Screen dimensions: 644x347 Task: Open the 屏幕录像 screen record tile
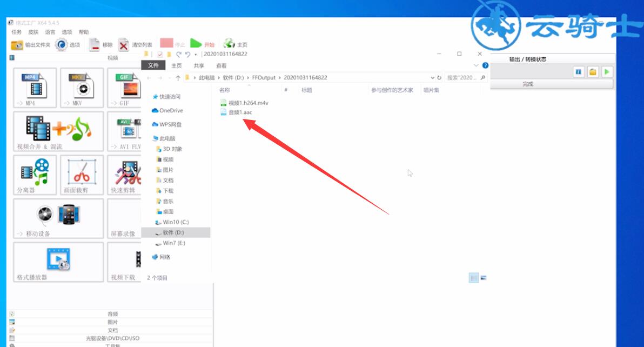pyautogui.click(x=124, y=218)
